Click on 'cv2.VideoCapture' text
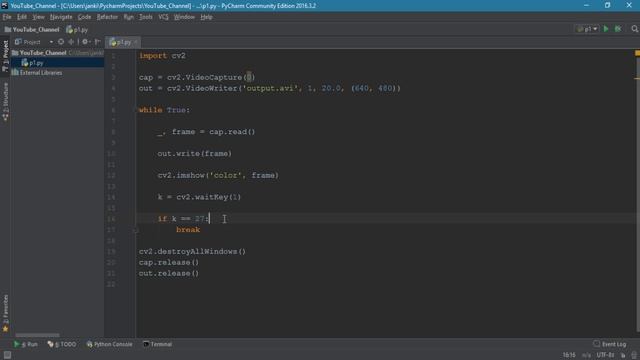Viewport: 640px width, 360px height. point(204,78)
